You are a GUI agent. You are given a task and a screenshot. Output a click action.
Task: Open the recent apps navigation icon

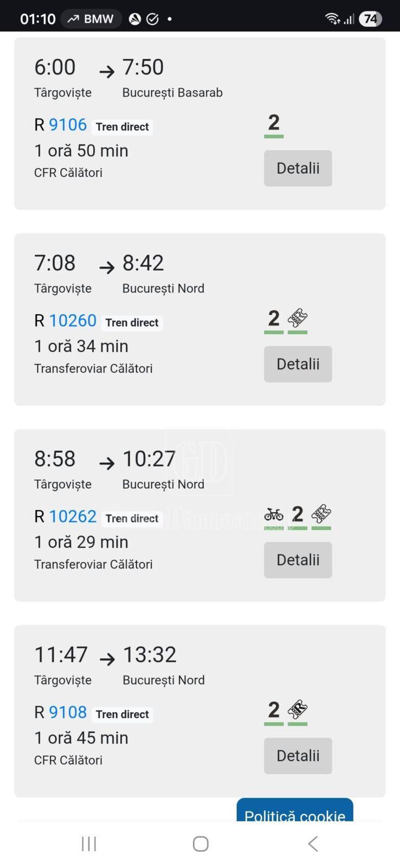pyautogui.click(x=89, y=844)
